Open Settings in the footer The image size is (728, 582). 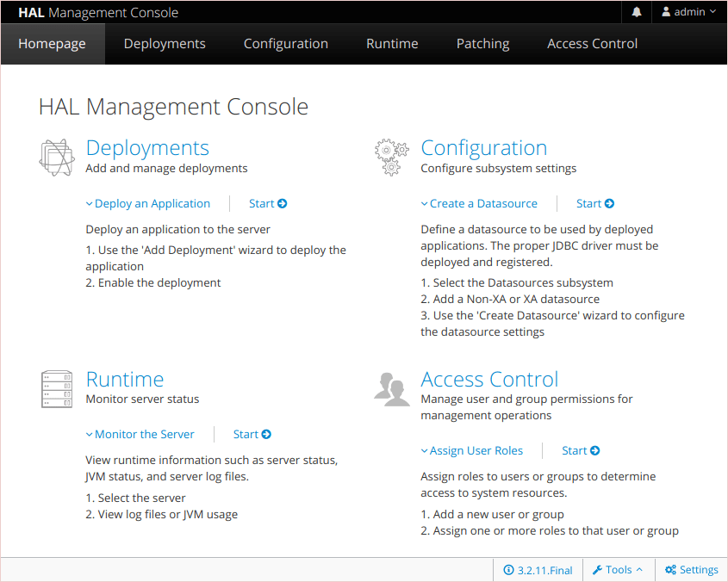click(x=691, y=569)
